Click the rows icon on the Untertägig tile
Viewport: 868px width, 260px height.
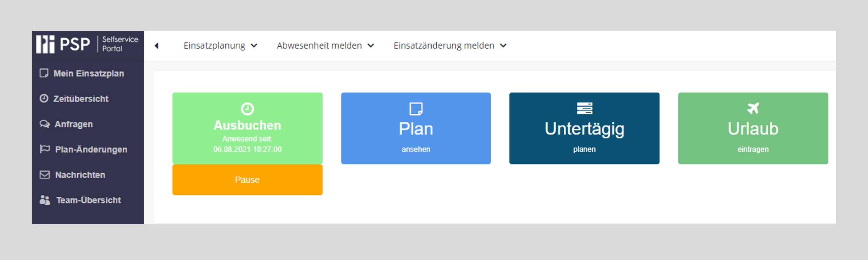(x=584, y=108)
